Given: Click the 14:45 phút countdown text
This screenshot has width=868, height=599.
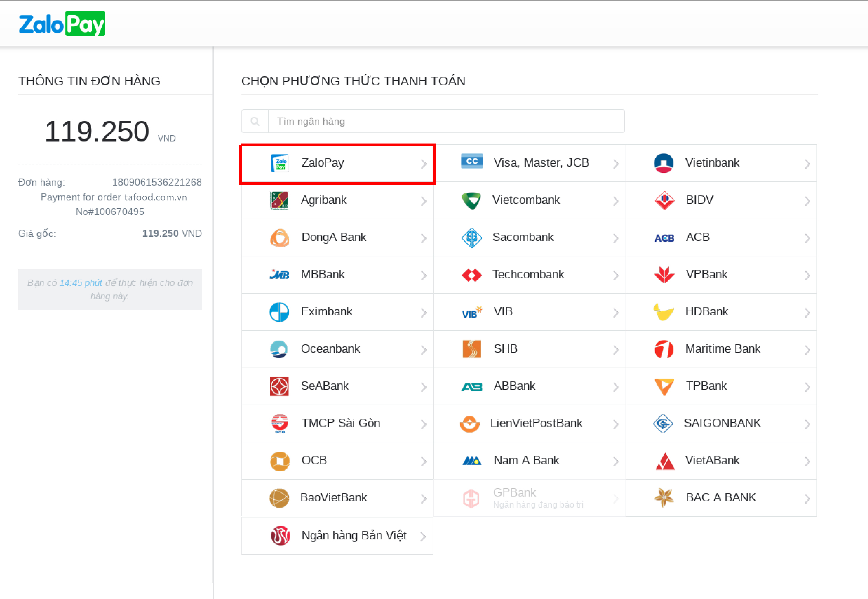Looking at the screenshot, I should (81, 283).
